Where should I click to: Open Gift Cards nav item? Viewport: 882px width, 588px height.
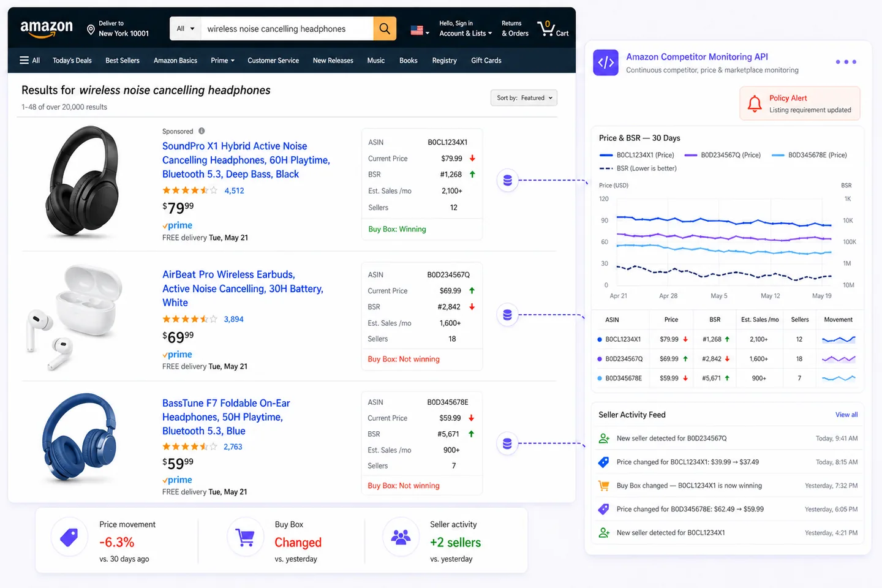pos(486,61)
